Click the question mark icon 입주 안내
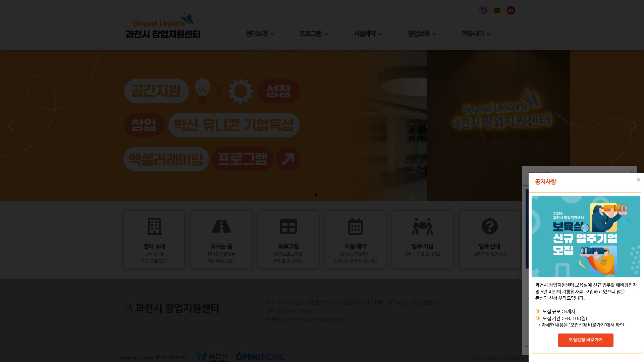The image size is (644, 362). click(x=490, y=226)
